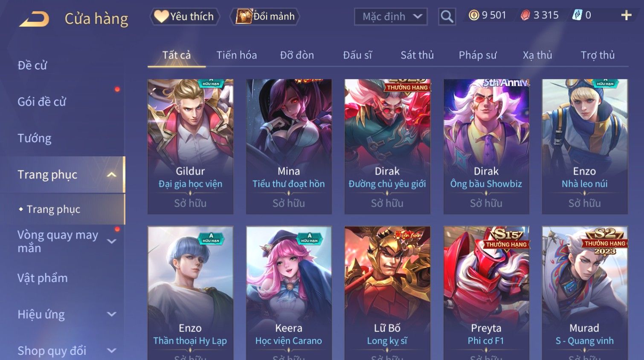Click the chest icon on Đổi mảnh
Viewport: 644px width, 360px height.
pyautogui.click(x=244, y=16)
